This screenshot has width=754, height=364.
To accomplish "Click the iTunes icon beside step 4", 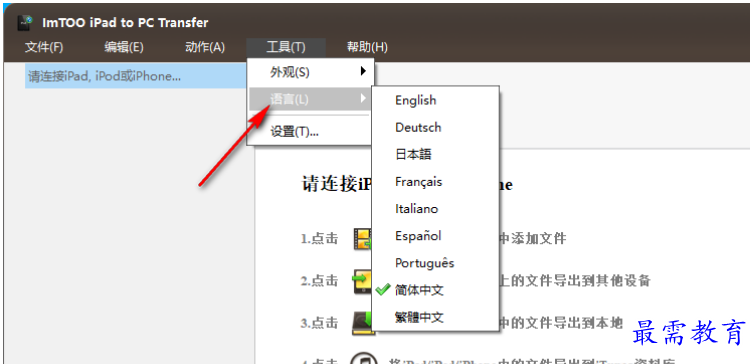I will 364,358.
